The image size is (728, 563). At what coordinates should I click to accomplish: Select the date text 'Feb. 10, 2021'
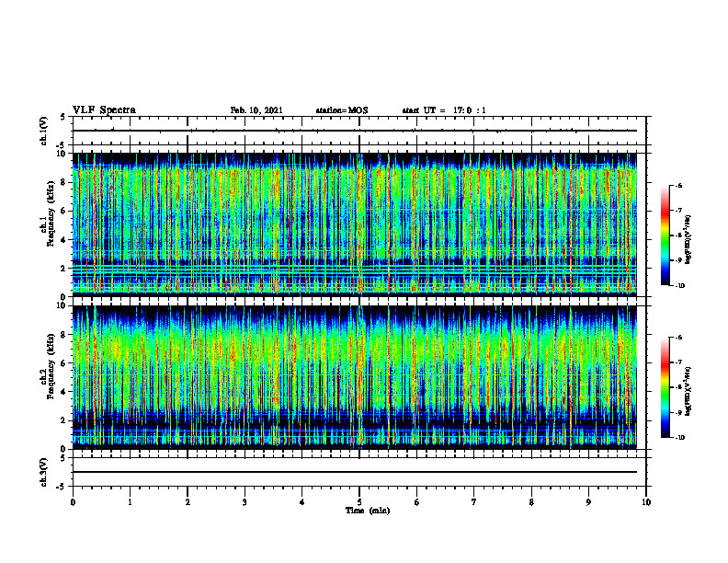pyautogui.click(x=256, y=110)
